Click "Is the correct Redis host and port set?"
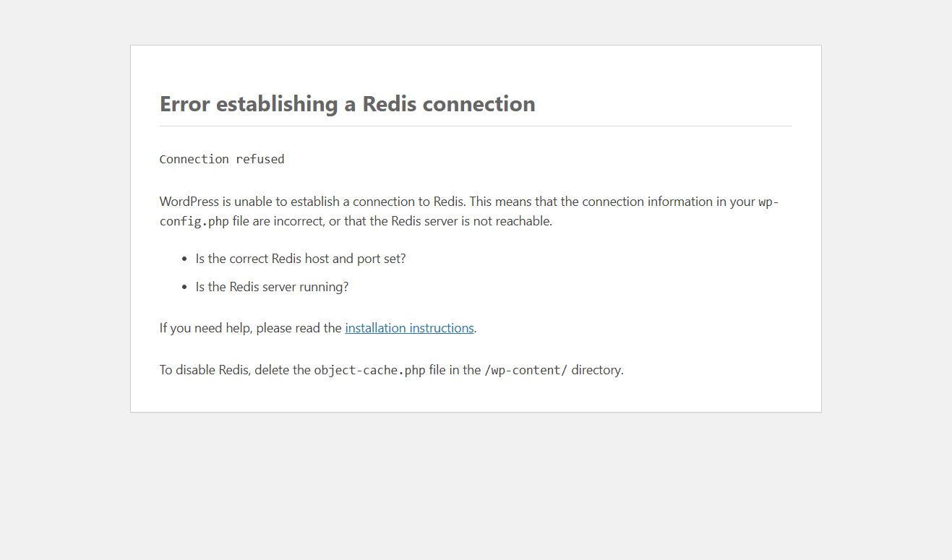Screen dimensions: 952x560 coord(301,259)
